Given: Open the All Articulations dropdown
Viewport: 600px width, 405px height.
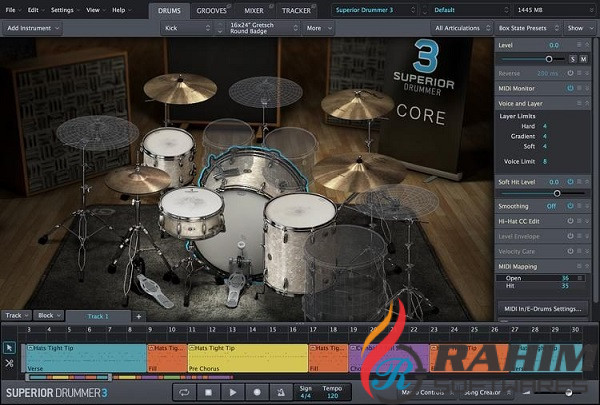Looking at the screenshot, I should point(462,28).
